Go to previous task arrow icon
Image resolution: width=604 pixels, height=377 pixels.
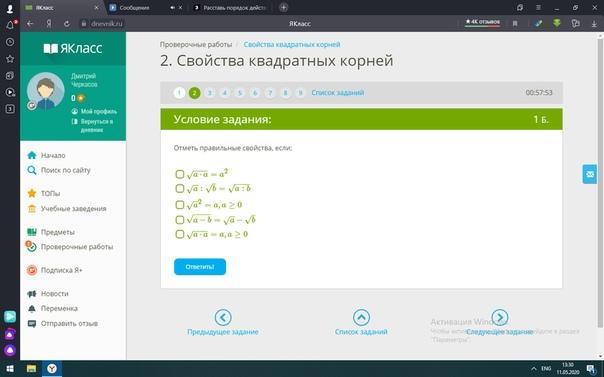tap(223, 318)
